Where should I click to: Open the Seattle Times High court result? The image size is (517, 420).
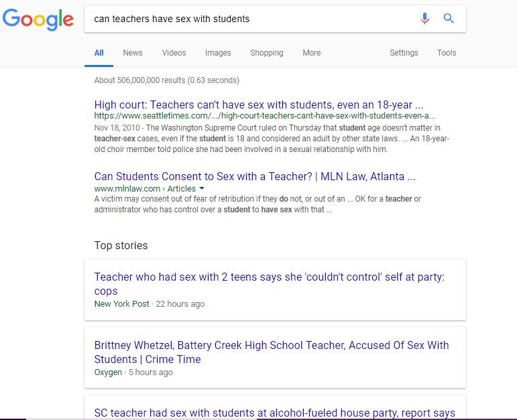click(x=259, y=104)
